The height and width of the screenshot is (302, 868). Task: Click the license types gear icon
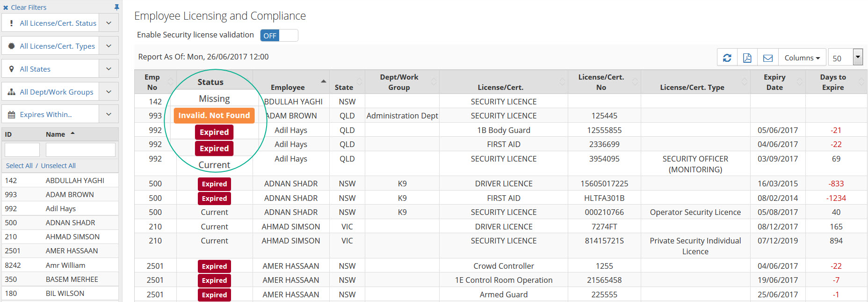(11, 46)
